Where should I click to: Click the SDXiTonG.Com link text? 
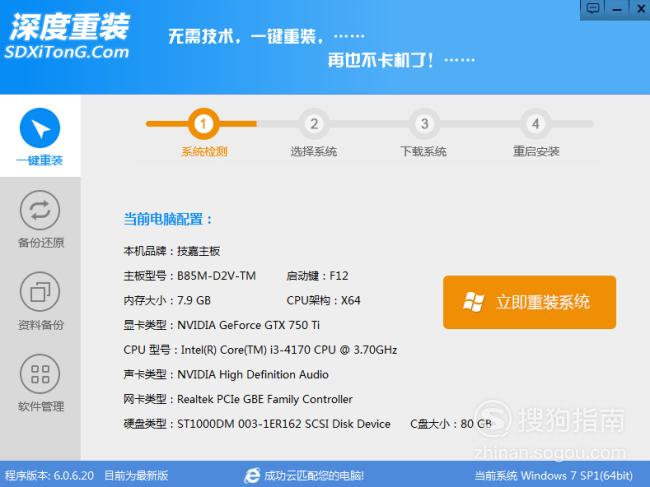(67, 52)
